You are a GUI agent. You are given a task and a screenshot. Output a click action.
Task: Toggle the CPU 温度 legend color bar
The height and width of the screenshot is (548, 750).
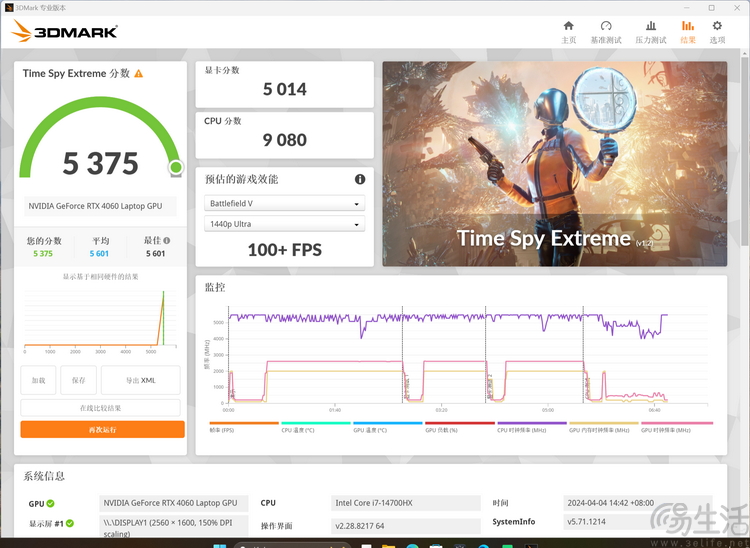pyautogui.click(x=315, y=425)
